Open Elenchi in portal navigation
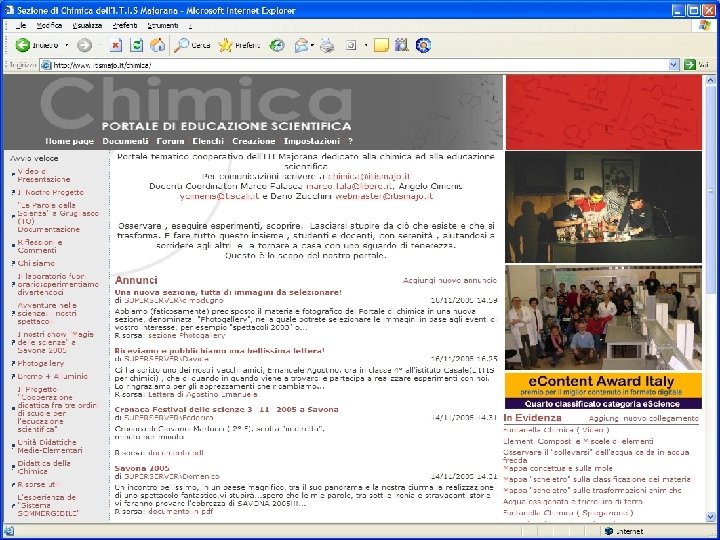The width and height of the screenshot is (720, 540). click(x=208, y=141)
